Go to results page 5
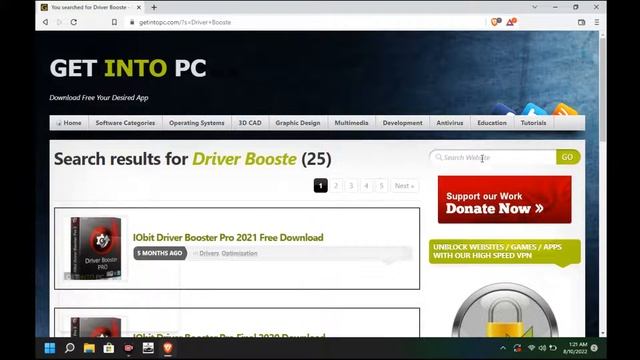The height and width of the screenshot is (360, 640). (381, 186)
